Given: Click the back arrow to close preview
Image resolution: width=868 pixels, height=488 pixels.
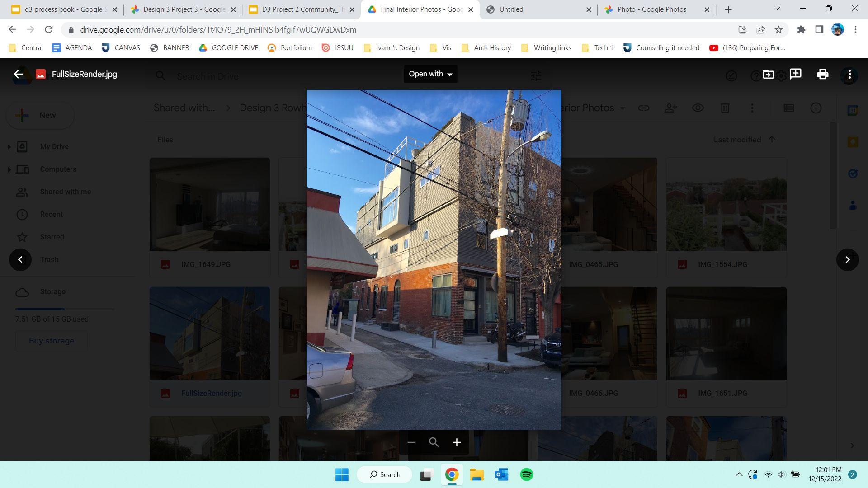Looking at the screenshot, I should point(18,74).
